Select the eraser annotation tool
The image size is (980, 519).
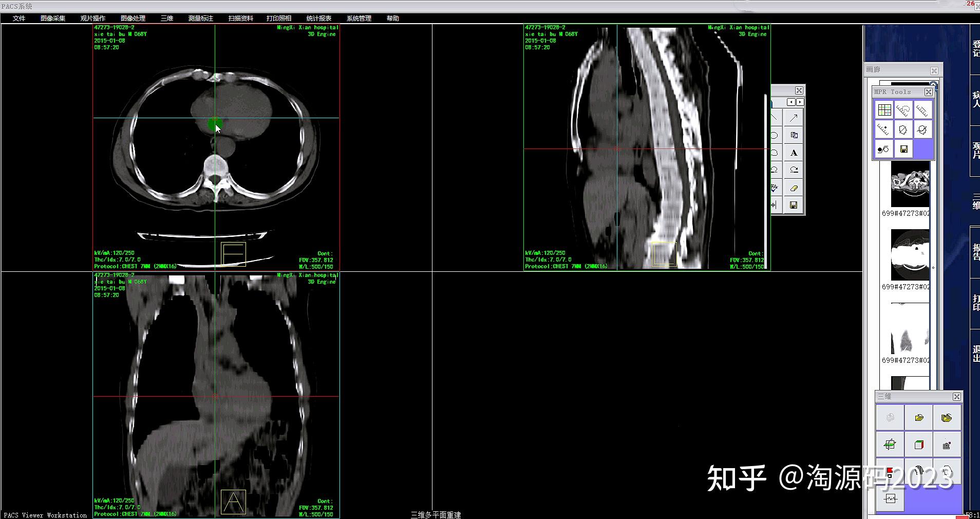[x=794, y=187]
